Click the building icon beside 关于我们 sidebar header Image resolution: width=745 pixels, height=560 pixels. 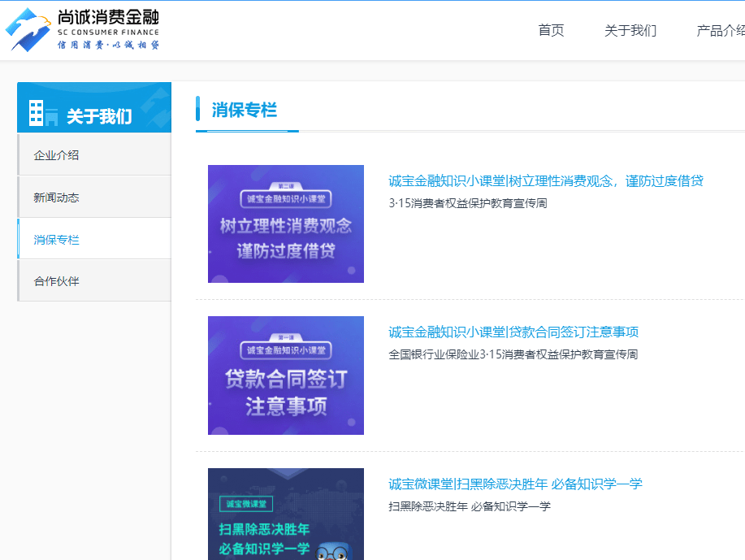tap(43, 113)
